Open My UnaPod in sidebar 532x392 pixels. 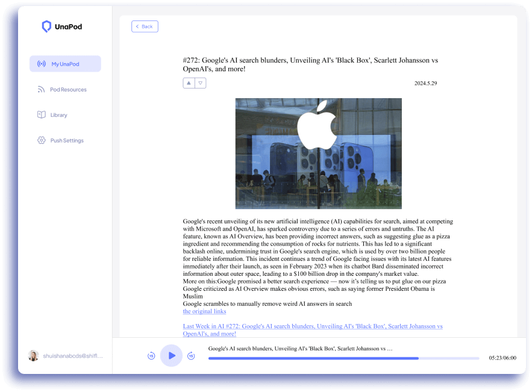pos(65,64)
